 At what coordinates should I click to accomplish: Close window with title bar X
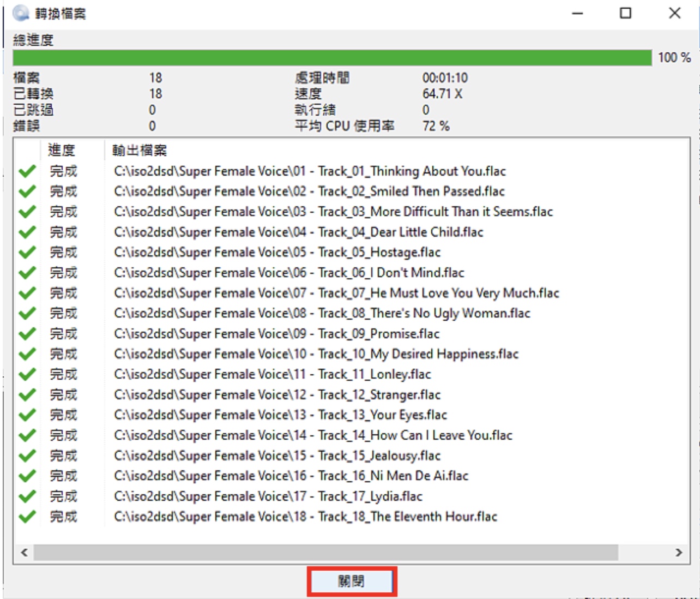675,13
